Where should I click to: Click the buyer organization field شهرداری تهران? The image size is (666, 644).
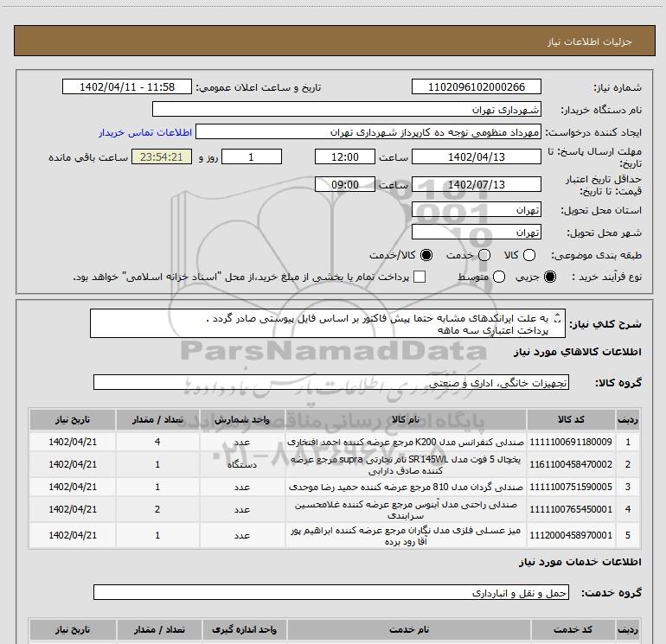(x=347, y=109)
